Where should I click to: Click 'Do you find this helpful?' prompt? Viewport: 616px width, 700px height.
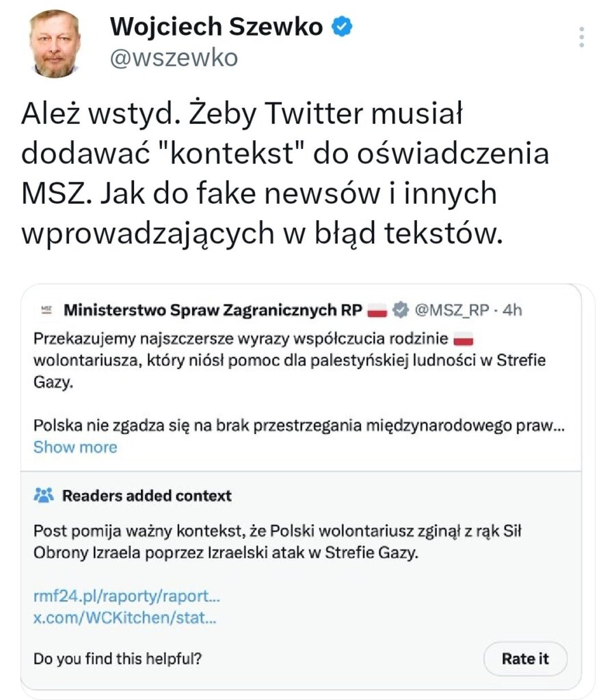point(118,658)
